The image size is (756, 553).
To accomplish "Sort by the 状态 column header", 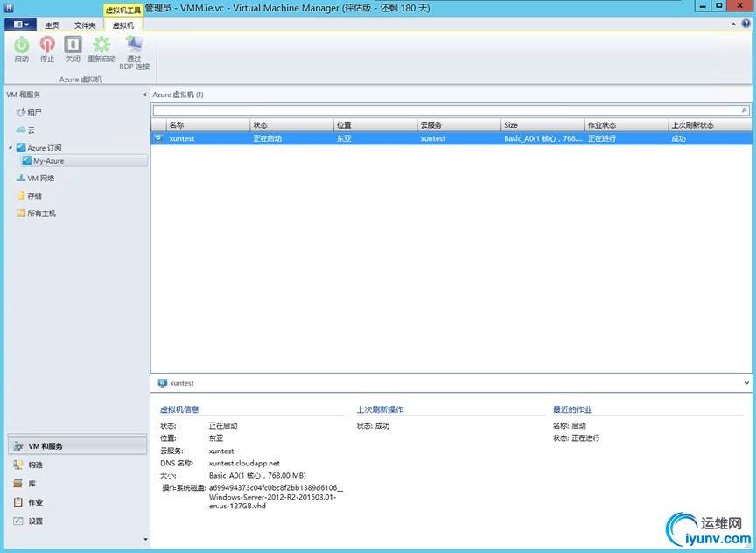I will coord(291,125).
